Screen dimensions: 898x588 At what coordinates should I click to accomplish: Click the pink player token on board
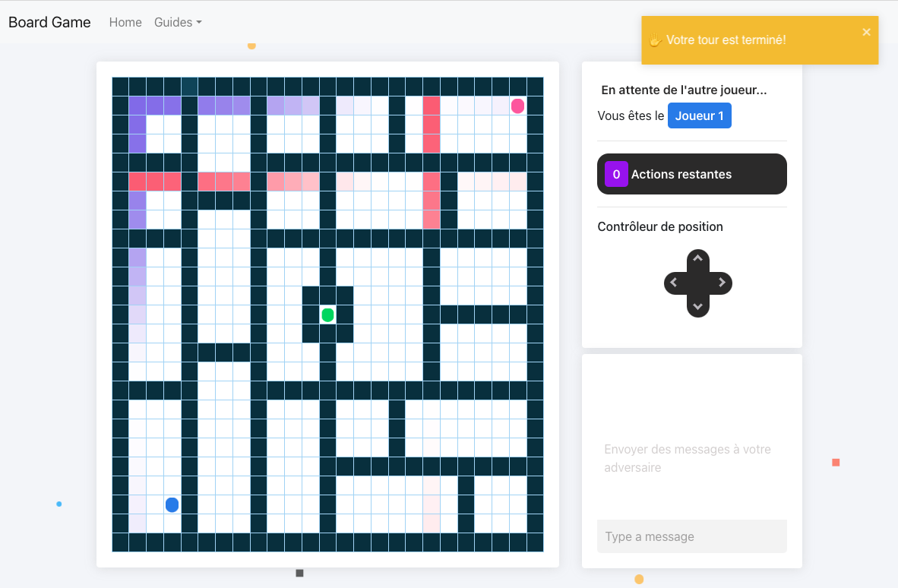point(517,106)
